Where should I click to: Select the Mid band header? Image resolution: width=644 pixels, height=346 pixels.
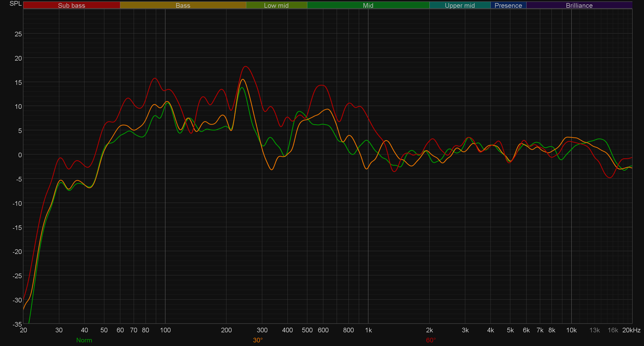[368, 5]
